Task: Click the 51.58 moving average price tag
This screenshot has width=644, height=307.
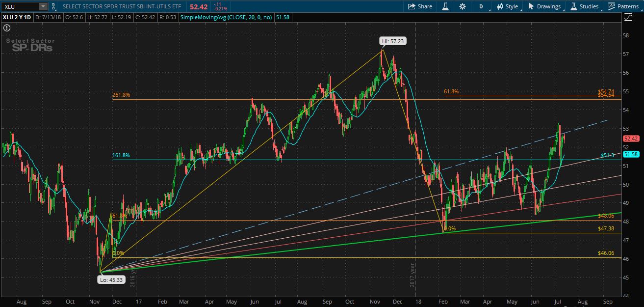Action: [630, 154]
